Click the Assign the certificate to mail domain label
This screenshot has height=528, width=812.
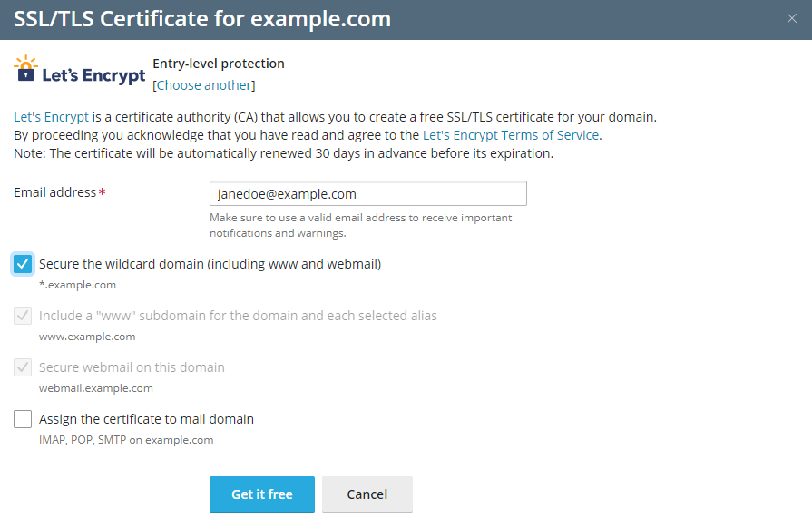coord(146,419)
